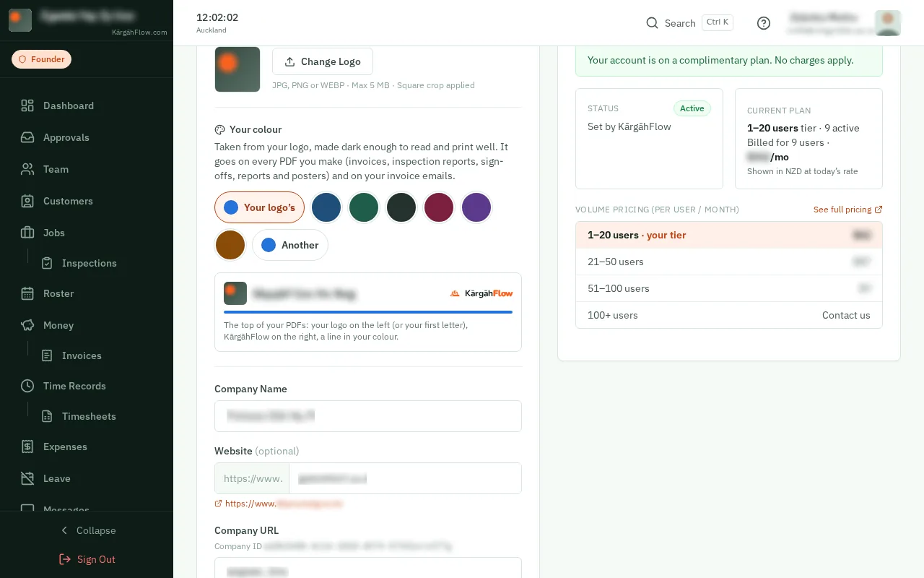The height and width of the screenshot is (578, 924).
Task: Click the company logo thumbnail
Action: (237, 69)
